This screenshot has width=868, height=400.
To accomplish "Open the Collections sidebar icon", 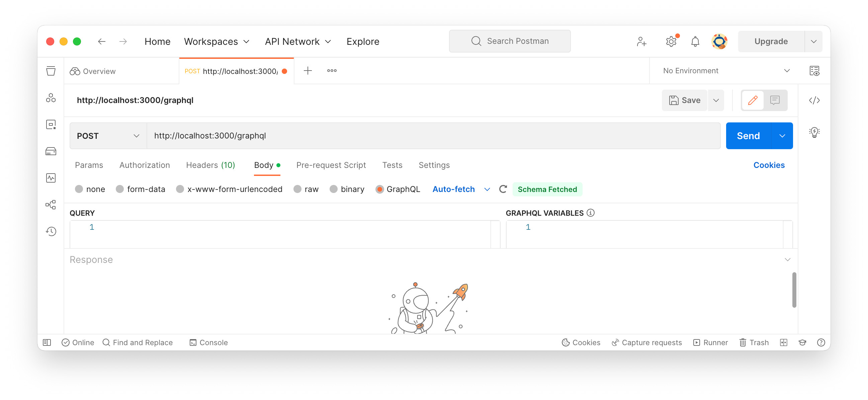I will [51, 71].
